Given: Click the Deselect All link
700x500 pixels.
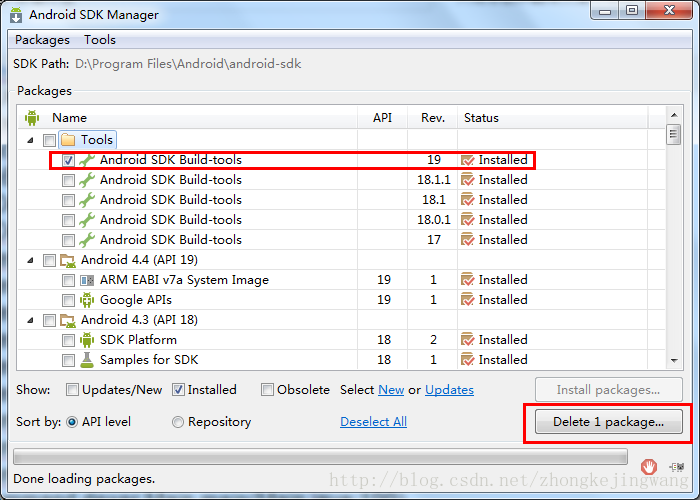Looking at the screenshot, I should pos(373,422).
